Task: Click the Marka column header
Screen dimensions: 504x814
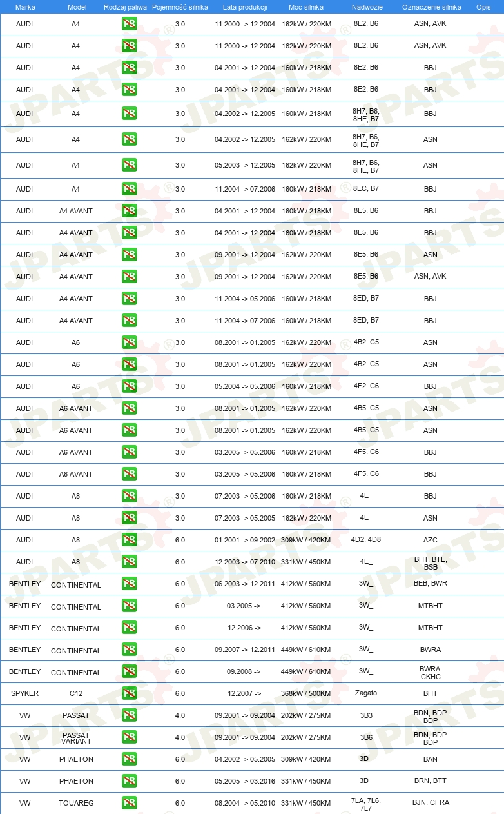Action: [x=24, y=7]
